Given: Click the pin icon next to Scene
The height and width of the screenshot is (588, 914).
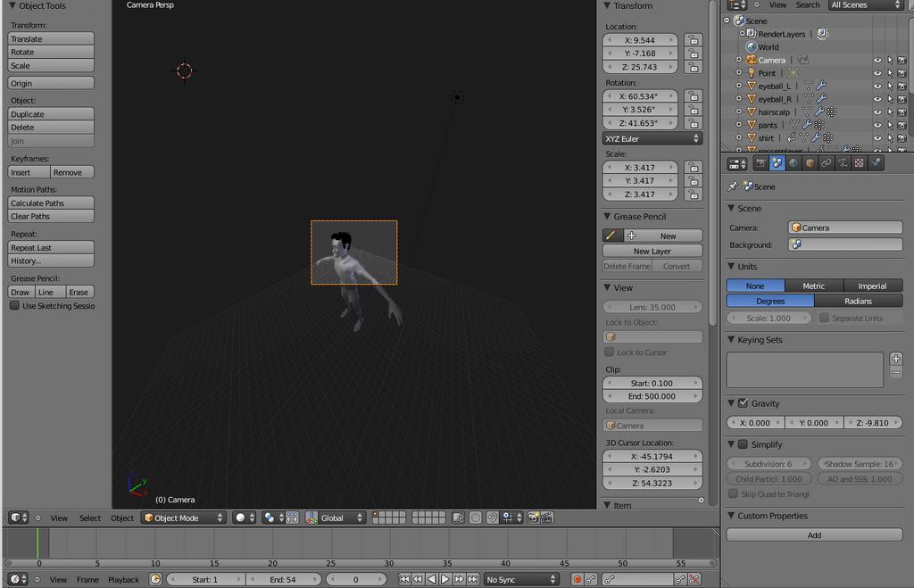Looking at the screenshot, I should point(733,186).
